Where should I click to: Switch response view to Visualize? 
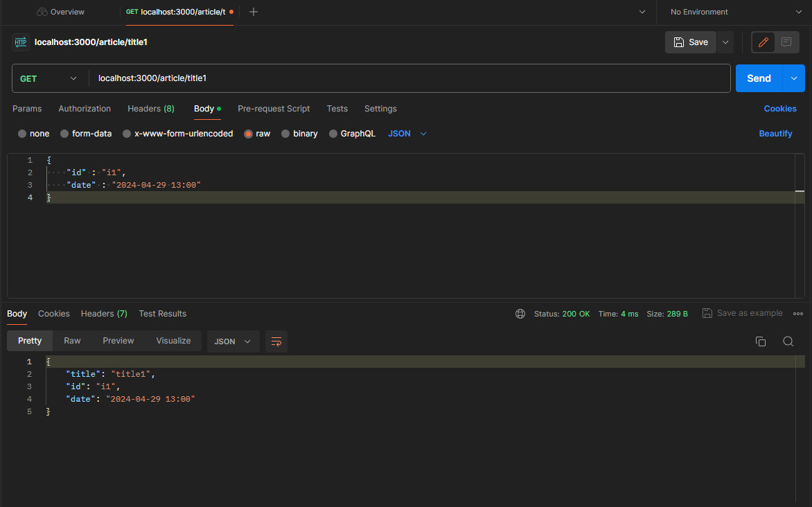tap(173, 341)
